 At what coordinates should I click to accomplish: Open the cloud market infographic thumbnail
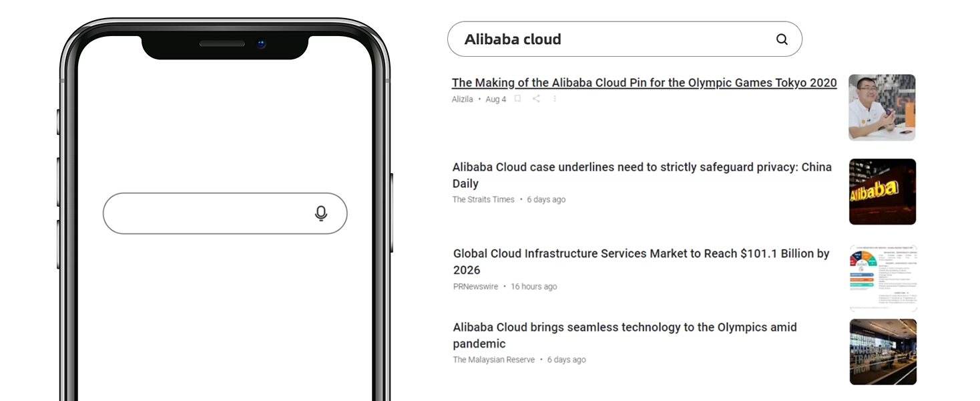[x=883, y=278]
